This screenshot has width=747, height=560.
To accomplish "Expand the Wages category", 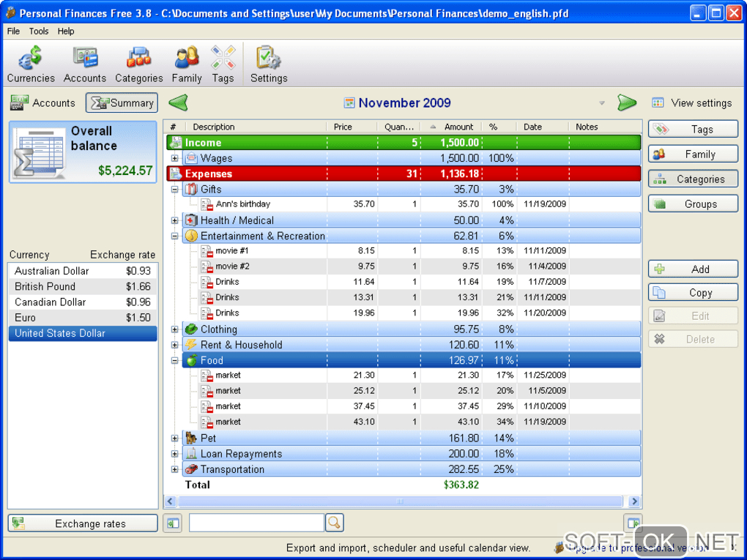I will click(175, 158).
